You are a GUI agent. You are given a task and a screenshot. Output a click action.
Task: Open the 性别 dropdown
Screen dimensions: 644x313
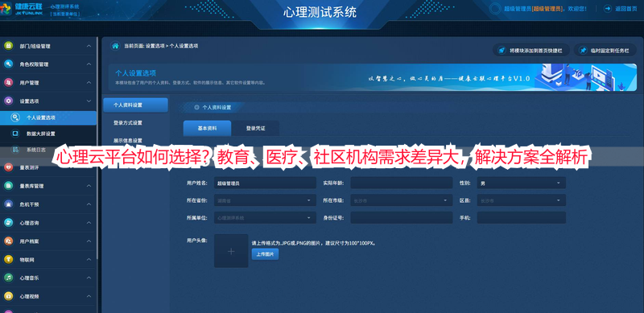(521, 183)
